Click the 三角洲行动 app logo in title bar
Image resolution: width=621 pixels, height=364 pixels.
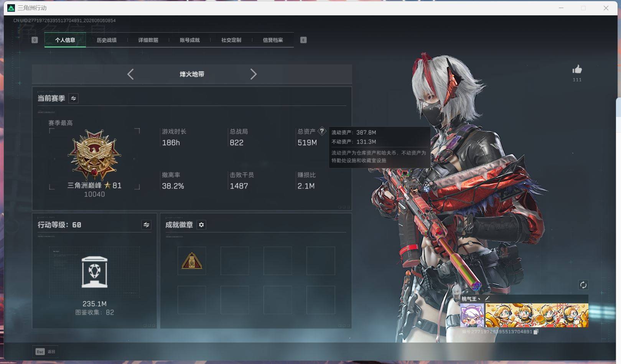11,8
